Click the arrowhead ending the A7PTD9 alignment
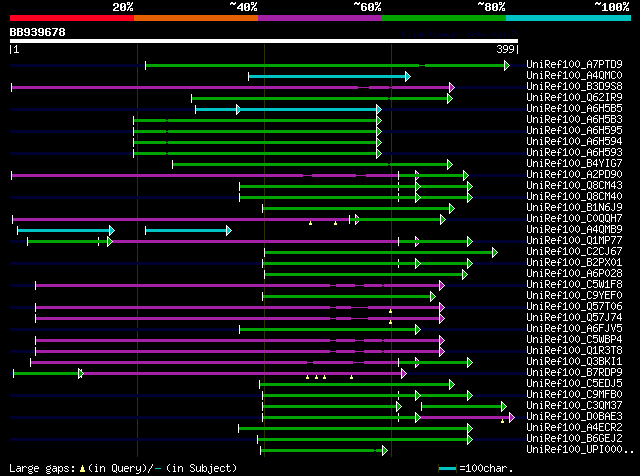640x476 pixels. coord(507,65)
